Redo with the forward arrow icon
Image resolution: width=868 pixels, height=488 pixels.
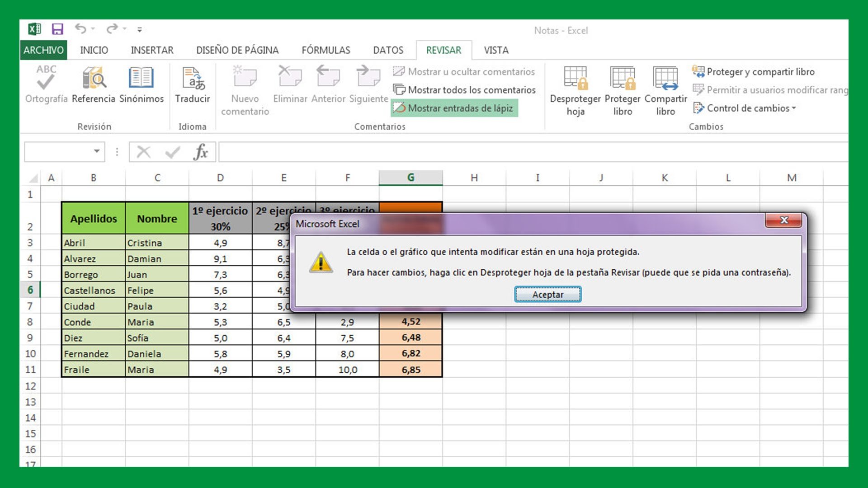pos(112,29)
